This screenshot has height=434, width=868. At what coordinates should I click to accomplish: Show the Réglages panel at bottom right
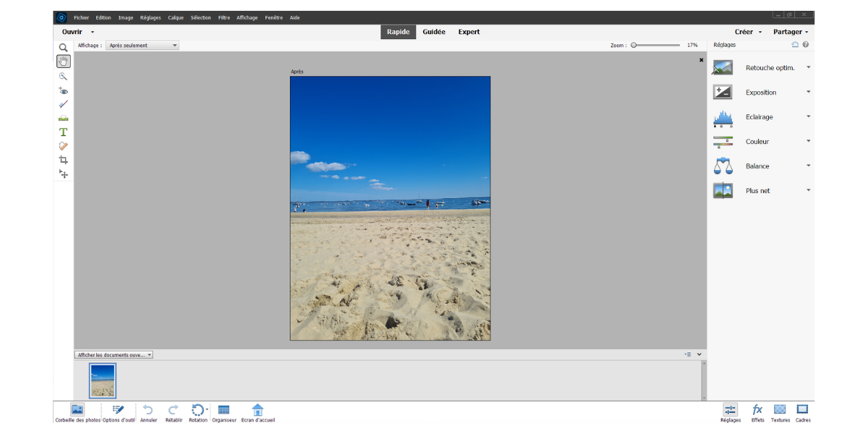pyautogui.click(x=731, y=412)
